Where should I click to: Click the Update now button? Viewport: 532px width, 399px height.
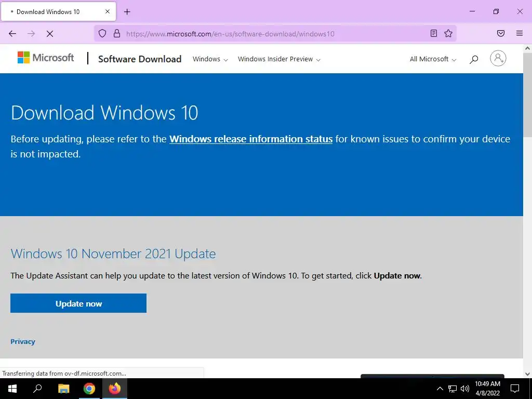78,303
